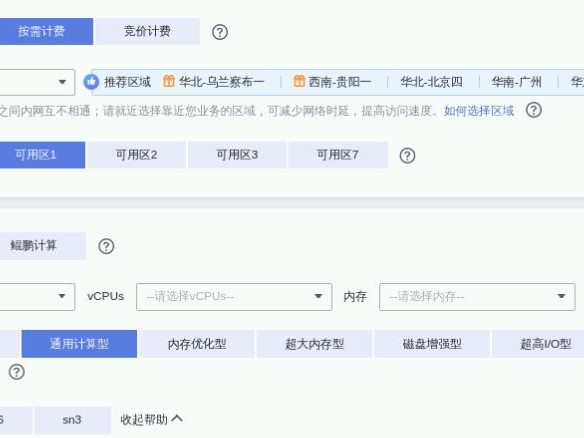Image resolution: width=584 pixels, height=438 pixels.
Task: Switch to 磁盘增强型 tab
Action: (x=432, y=344)
